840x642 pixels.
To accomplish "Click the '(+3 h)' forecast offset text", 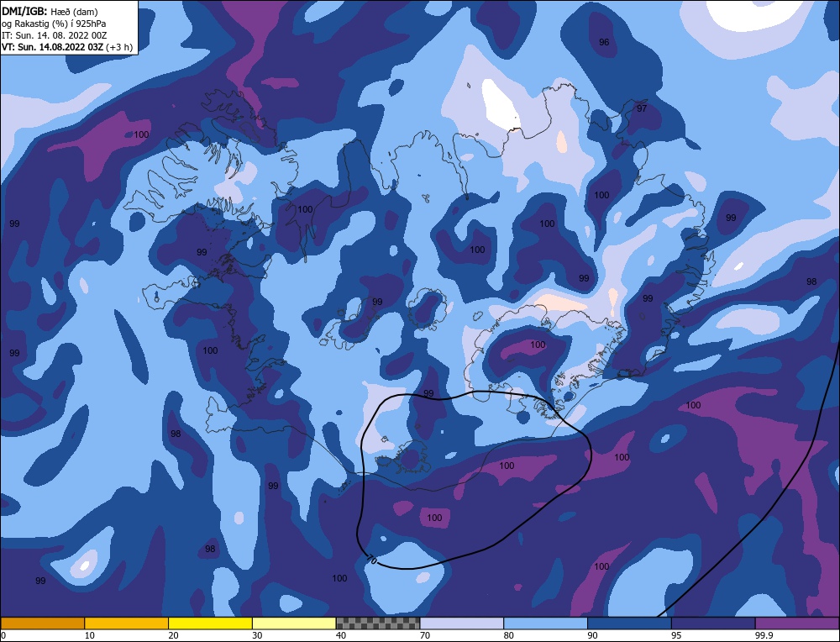I will pyautogui.click(x=119, y=47).
